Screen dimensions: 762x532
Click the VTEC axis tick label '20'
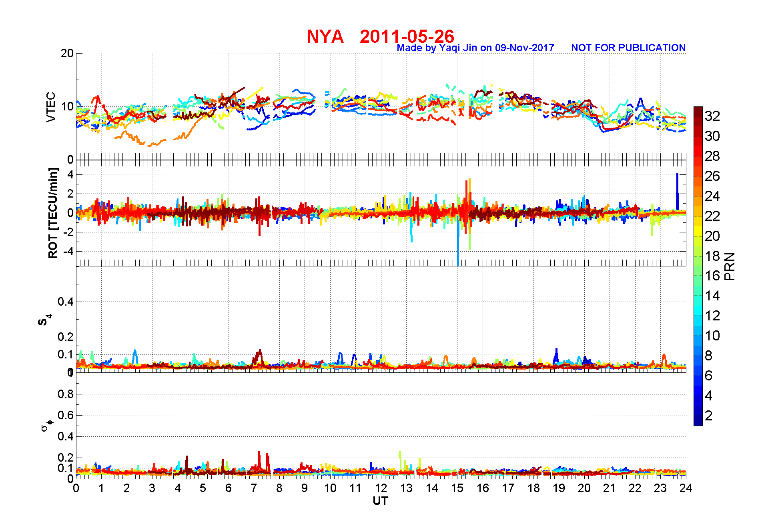[67, 53]
